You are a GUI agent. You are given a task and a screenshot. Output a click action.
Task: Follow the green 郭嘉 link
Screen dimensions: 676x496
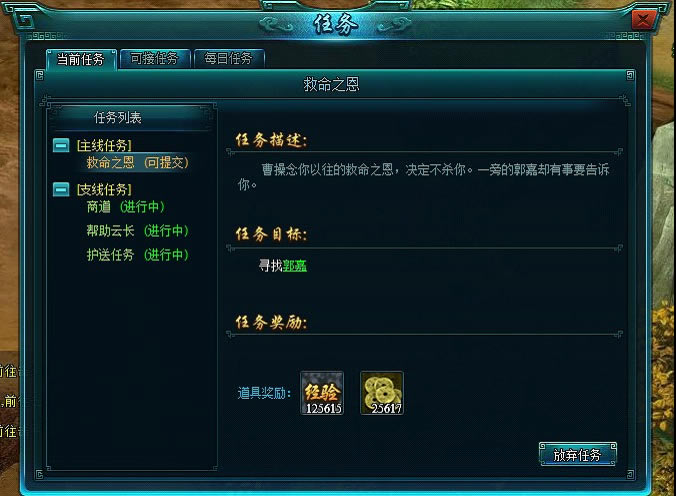295,265
